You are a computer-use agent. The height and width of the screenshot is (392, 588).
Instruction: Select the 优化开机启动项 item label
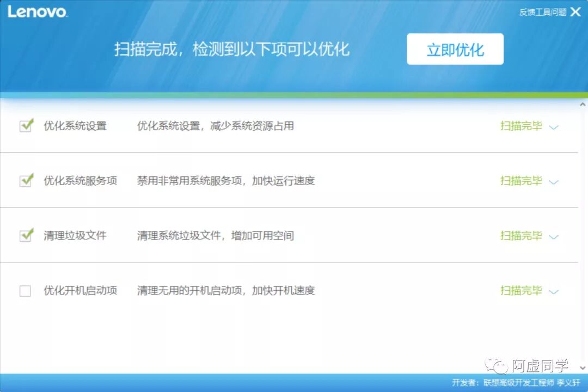(x=80, y=290)
